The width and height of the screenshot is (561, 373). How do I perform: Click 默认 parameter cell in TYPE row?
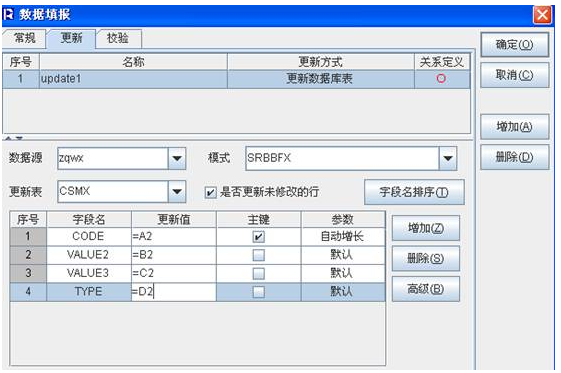click(343, 292)
